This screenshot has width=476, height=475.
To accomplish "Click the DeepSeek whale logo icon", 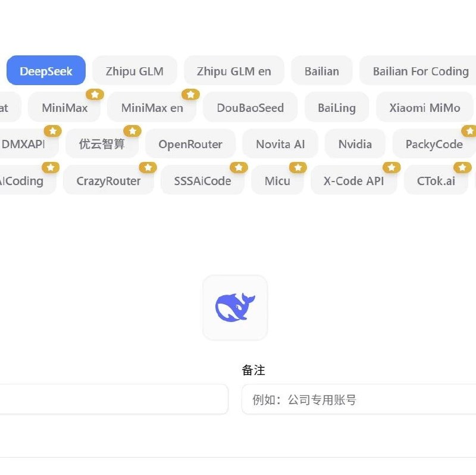I will [235, 307].
